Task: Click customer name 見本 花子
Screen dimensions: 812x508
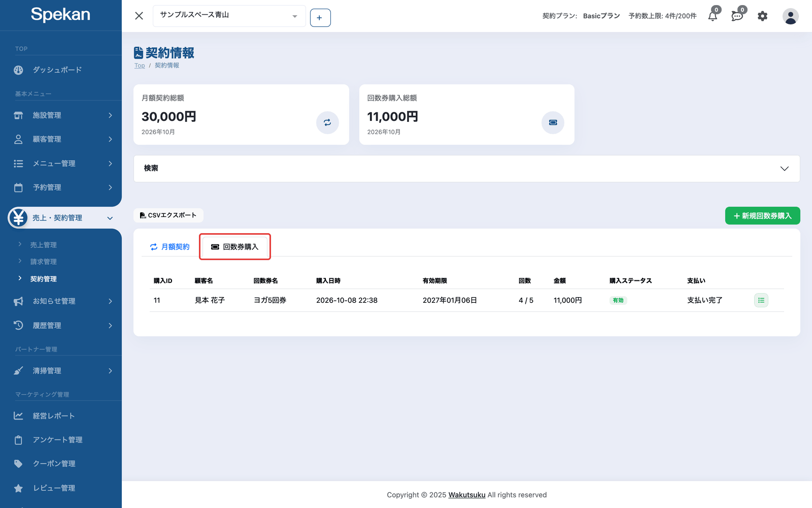Action: pos(210,300)
